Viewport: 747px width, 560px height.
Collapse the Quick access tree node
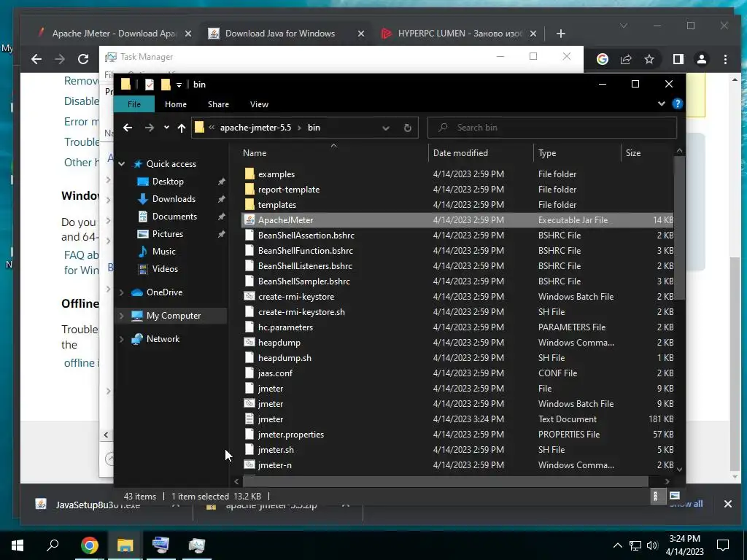click(122, 164)
